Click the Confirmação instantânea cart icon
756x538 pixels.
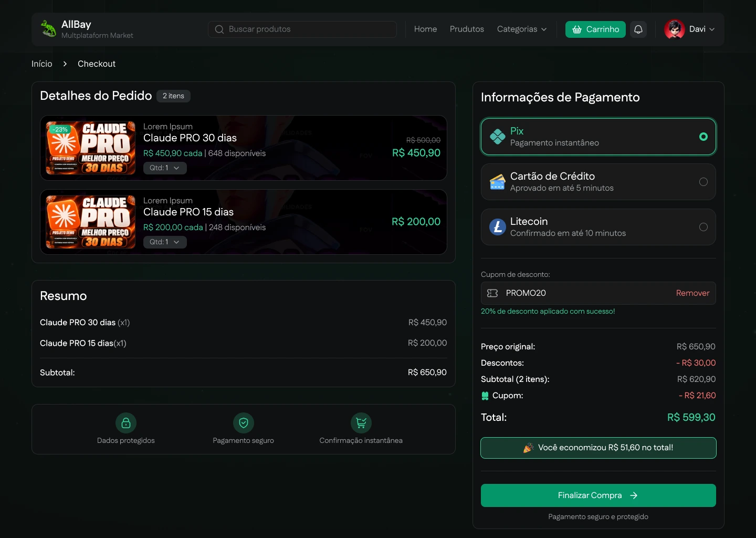(361, 423)
